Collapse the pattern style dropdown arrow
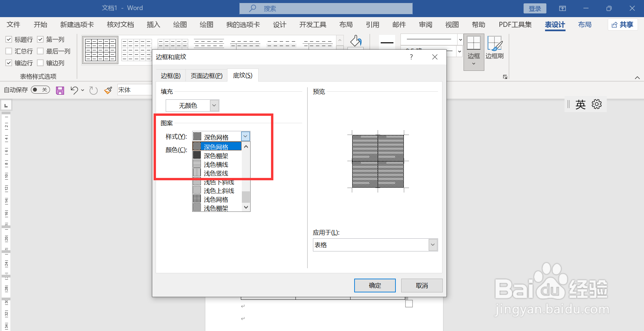This screenshot has height=331, width=644. 246,136
